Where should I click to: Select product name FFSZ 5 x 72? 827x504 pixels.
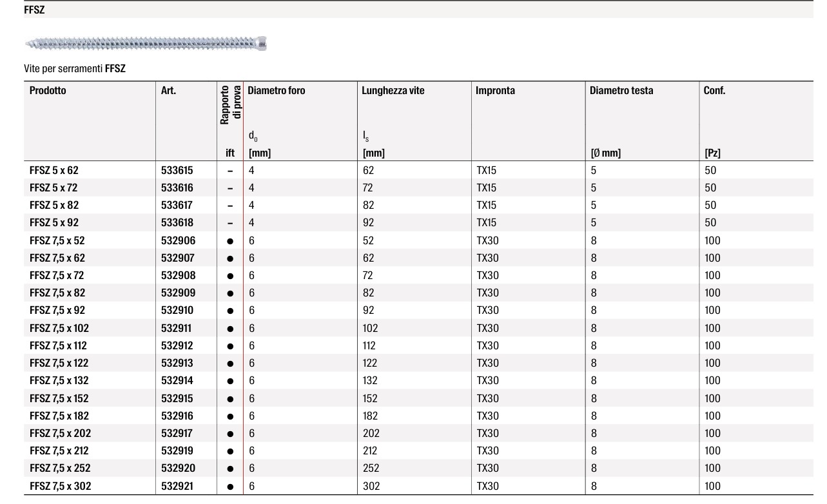click(x=54, y=188)
